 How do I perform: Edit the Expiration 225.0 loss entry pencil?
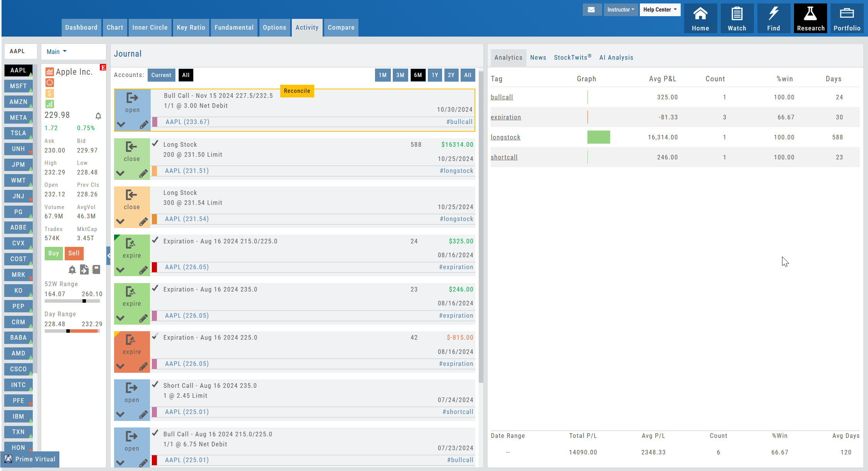pyautogui.click(x=143, y=367)
